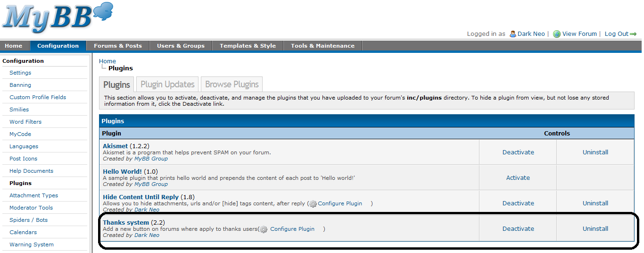Click the Home breadcrumb link
This screenshot has width=644, height=253.
tap(107, 61)
